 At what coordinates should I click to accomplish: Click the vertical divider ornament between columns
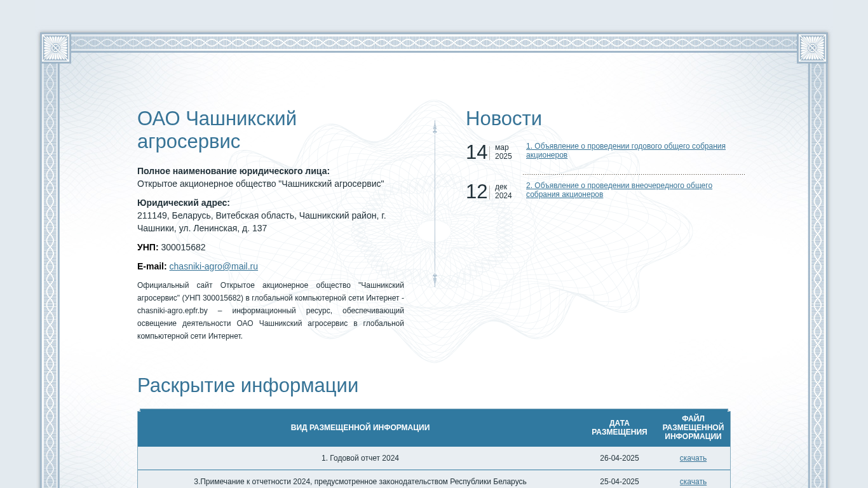point(435,203)
